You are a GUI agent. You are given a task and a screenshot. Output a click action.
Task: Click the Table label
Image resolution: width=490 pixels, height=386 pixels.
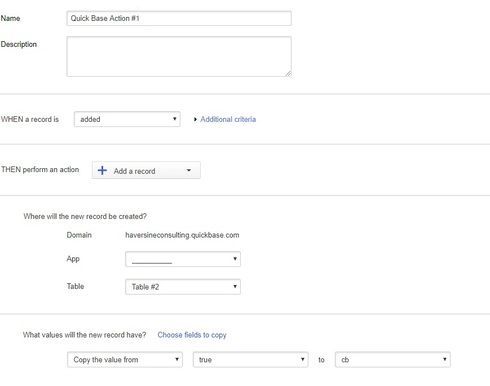click(x=75, y=286)
